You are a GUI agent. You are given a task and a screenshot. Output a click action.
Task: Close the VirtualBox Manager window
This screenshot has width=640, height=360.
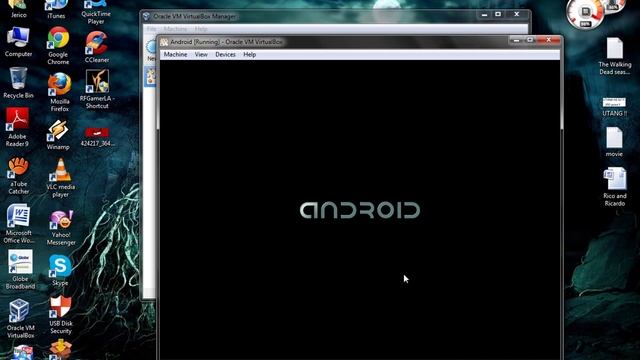click(x=517, y=14)
